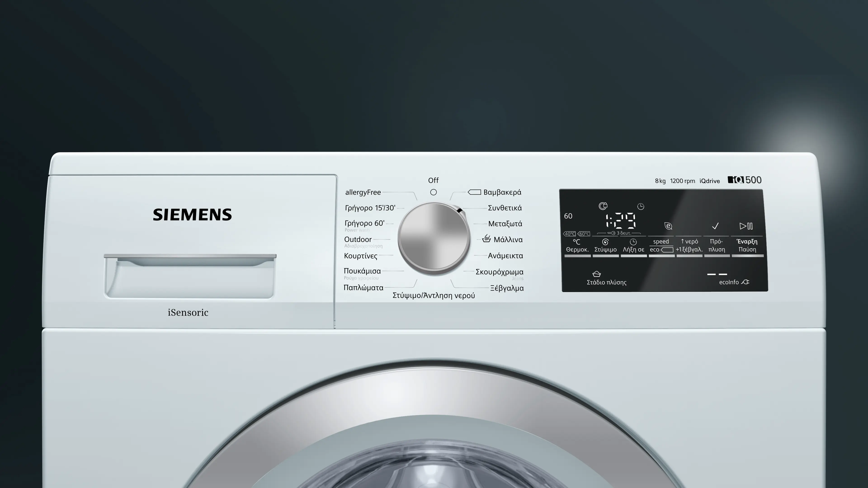Click the 1:29 remaining time display
The height and width of the screenshot is (488, 868).
point(620,221)
